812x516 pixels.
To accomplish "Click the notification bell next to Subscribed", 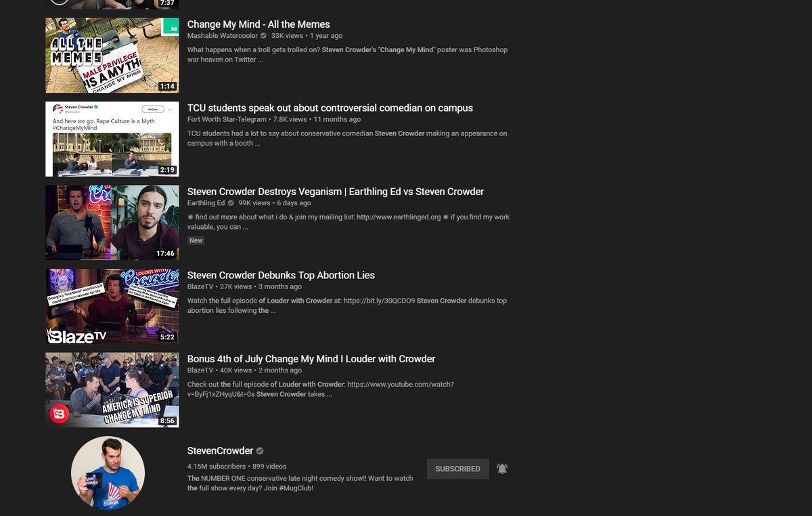I will point(502,469).
